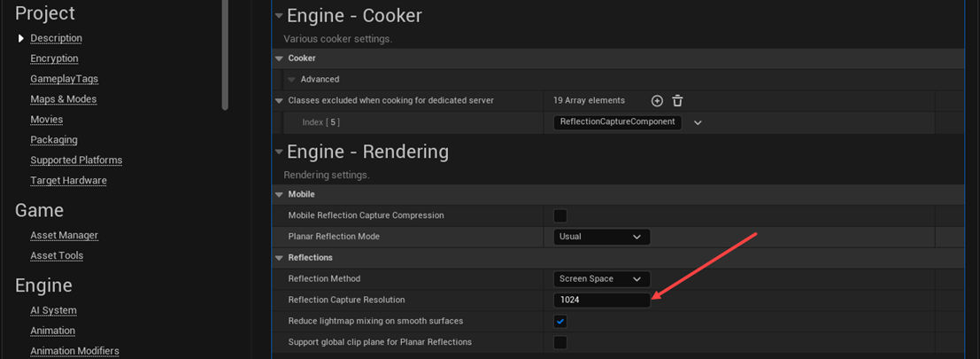Enable Mobile Reflection Capture Compression checkbox
Screen dimensions: 980x359
click(560, 215)
